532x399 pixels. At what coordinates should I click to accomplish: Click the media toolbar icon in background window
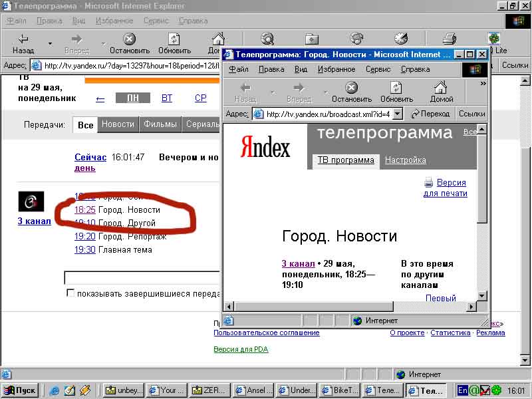pos(356,39)
